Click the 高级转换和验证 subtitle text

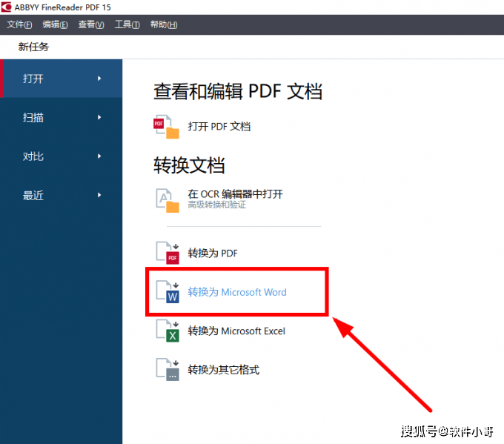click(217, 205)
